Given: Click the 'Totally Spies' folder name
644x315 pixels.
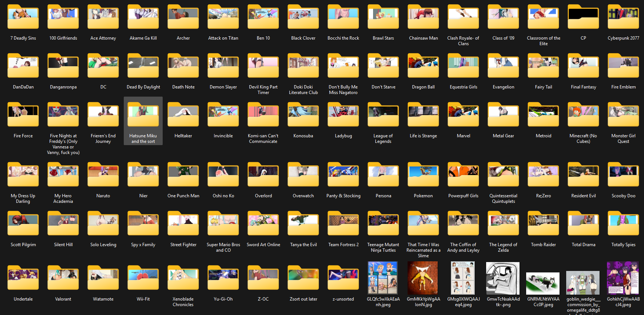Looking at the screenshot, I should (623, 245).
